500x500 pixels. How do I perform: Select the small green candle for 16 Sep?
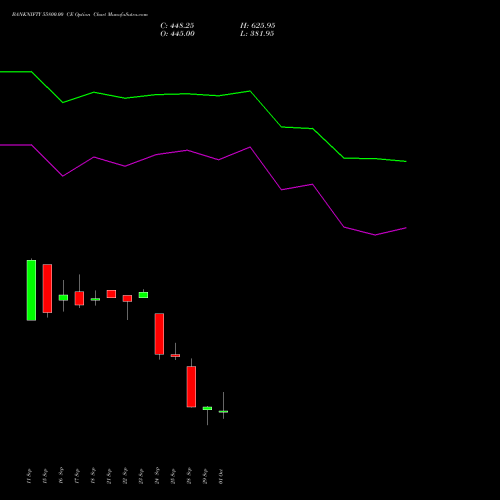point(63,297)
